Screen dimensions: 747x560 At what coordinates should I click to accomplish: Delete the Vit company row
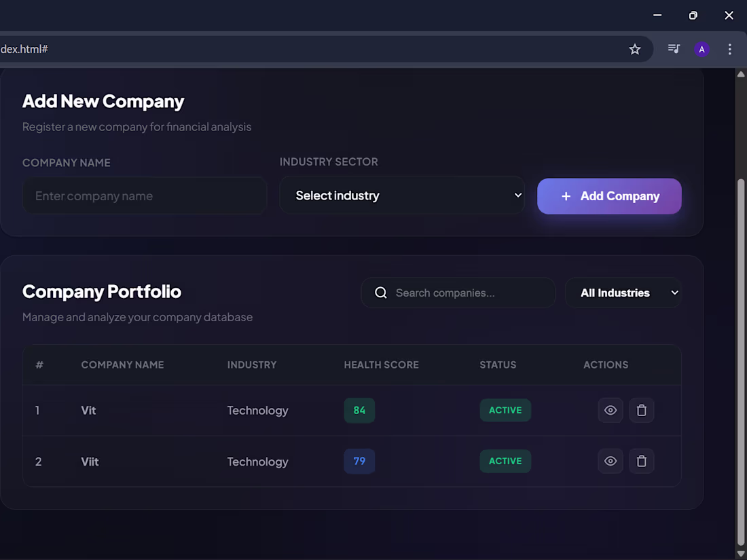coord(641,411)
